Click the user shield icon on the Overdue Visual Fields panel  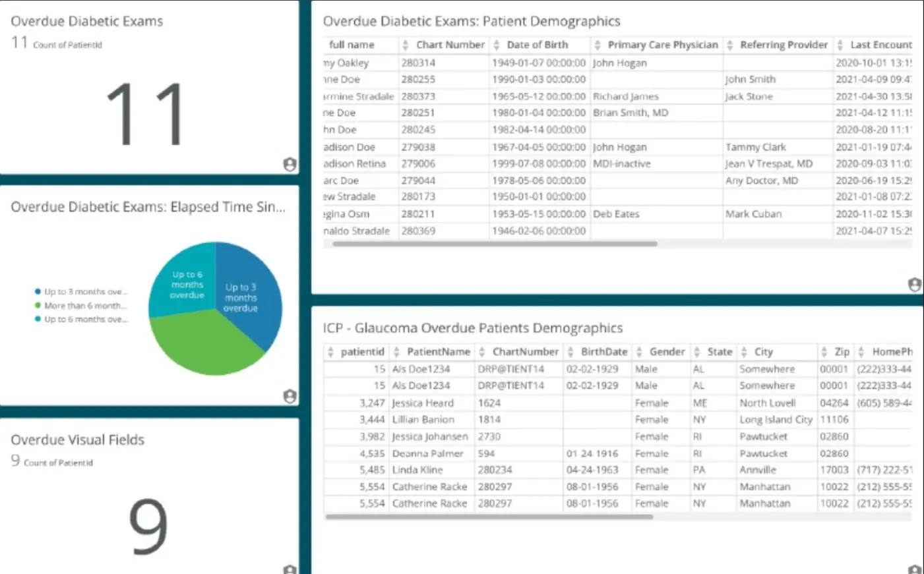290,569
